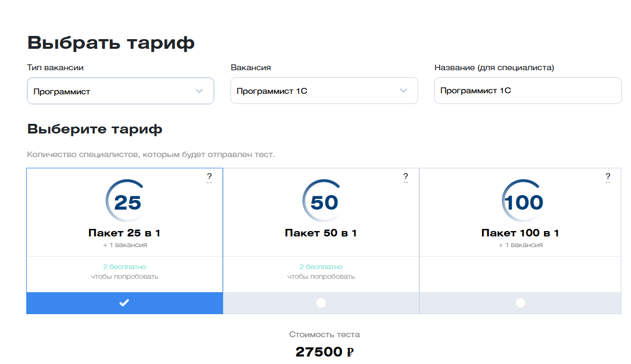This screenshot has height=364, width=631.
Task: Click the Название (для специалиста) input field
Action: point(528,91)
